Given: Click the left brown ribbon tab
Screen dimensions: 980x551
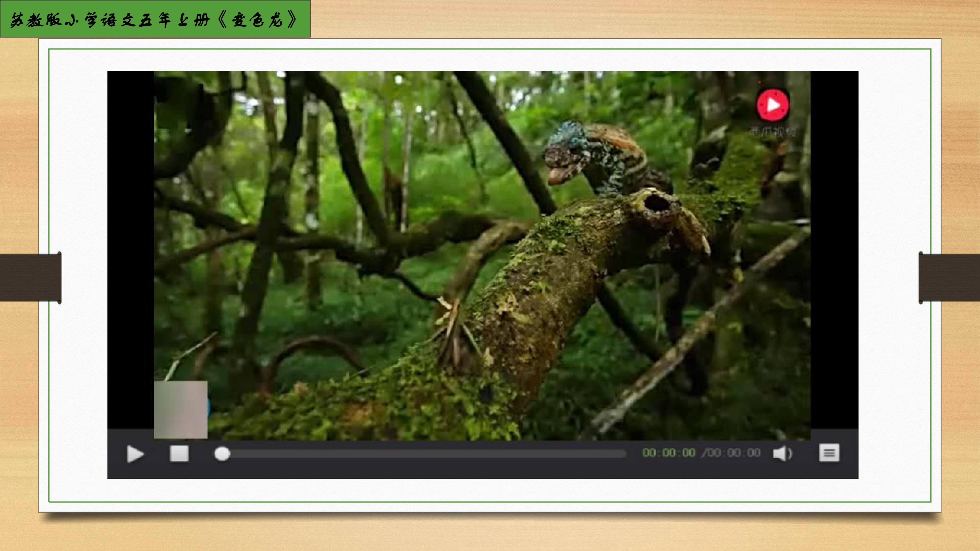Looking at the screenshot, I should tap(30, 278).
